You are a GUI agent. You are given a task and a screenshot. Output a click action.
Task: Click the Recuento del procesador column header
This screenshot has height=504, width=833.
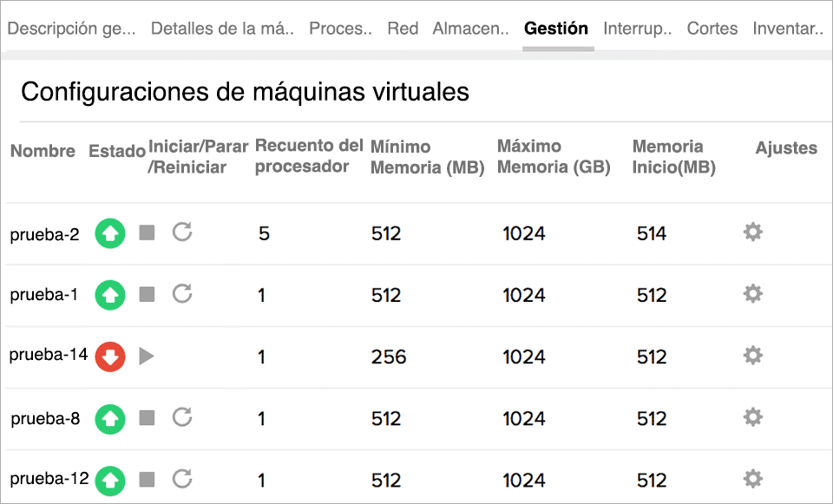(309, 156)
